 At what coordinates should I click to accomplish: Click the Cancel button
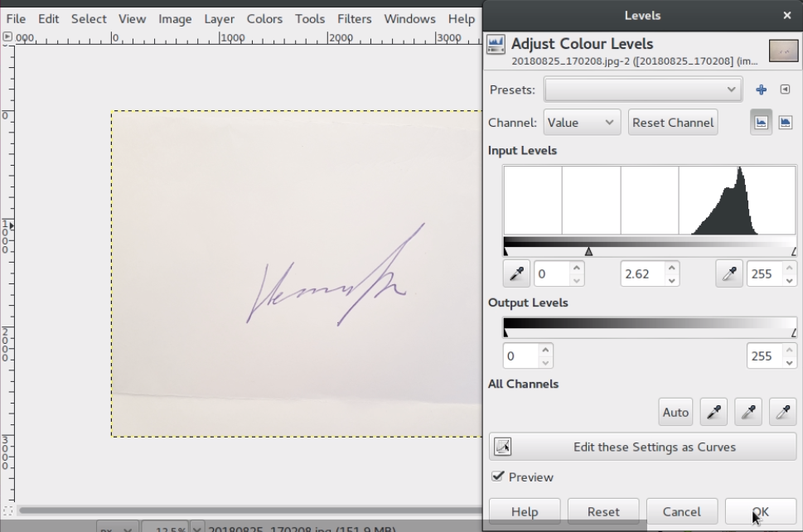tap(682, 511)
